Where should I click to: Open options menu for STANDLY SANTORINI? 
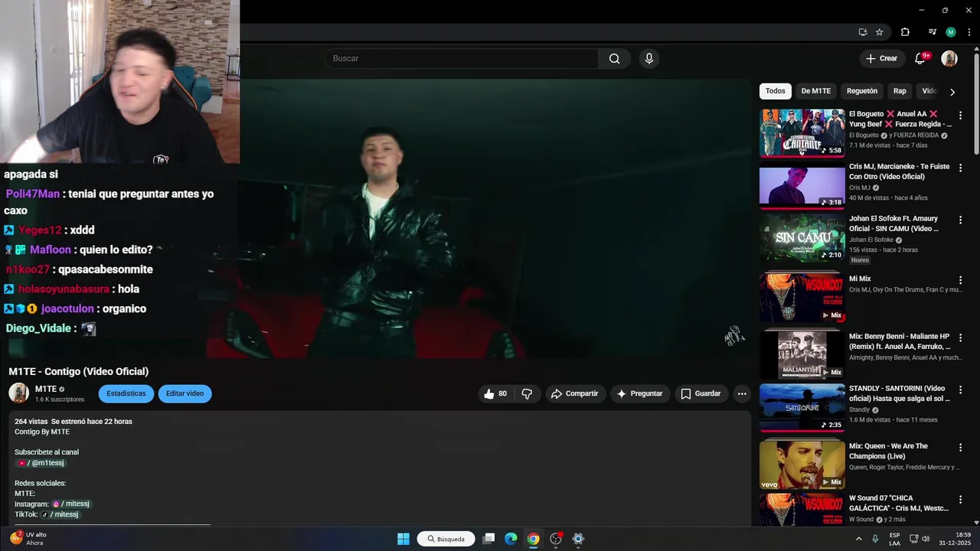[960, 390]
